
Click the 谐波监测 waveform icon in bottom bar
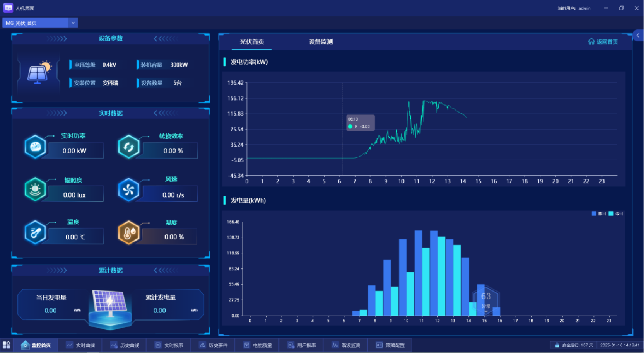(x=335, y=345)
